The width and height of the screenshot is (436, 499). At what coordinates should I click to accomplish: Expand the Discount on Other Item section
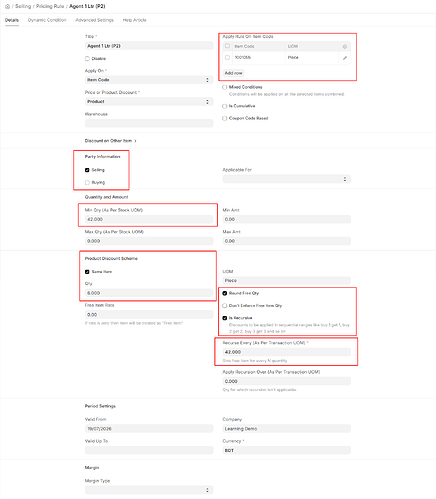(110, 141)
